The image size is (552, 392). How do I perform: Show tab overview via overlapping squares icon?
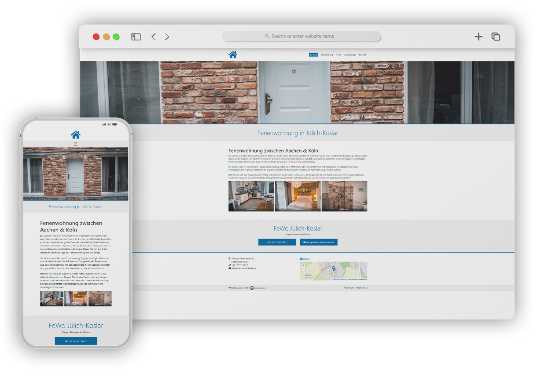click(x=496, y=37)
